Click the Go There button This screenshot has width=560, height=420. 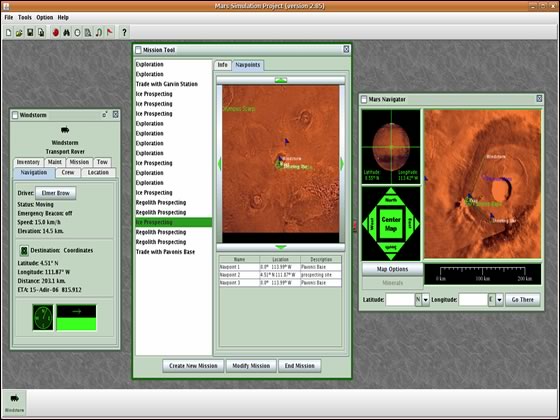[x=522, y=300]
